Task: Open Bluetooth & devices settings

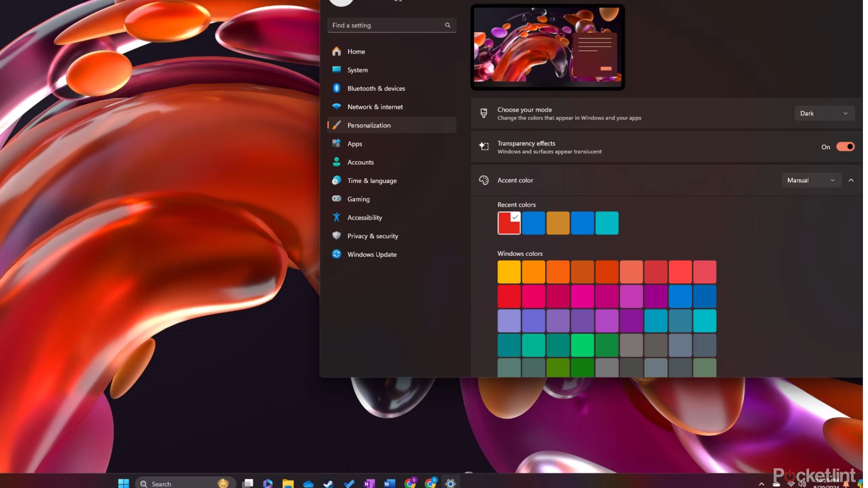Action: coord(376,88)
